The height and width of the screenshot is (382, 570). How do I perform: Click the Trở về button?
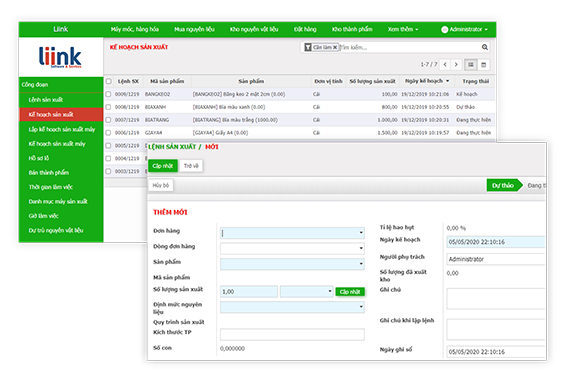pos(191,166)
